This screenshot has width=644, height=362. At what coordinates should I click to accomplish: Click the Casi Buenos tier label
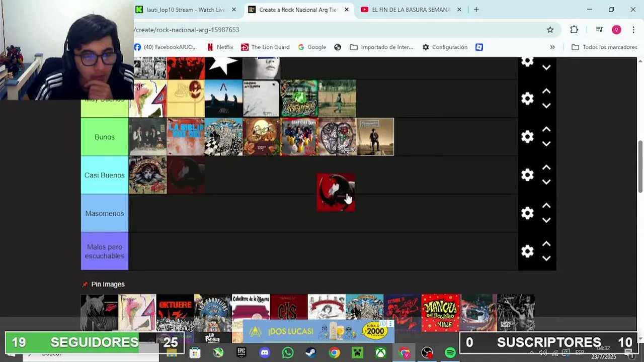105,175
